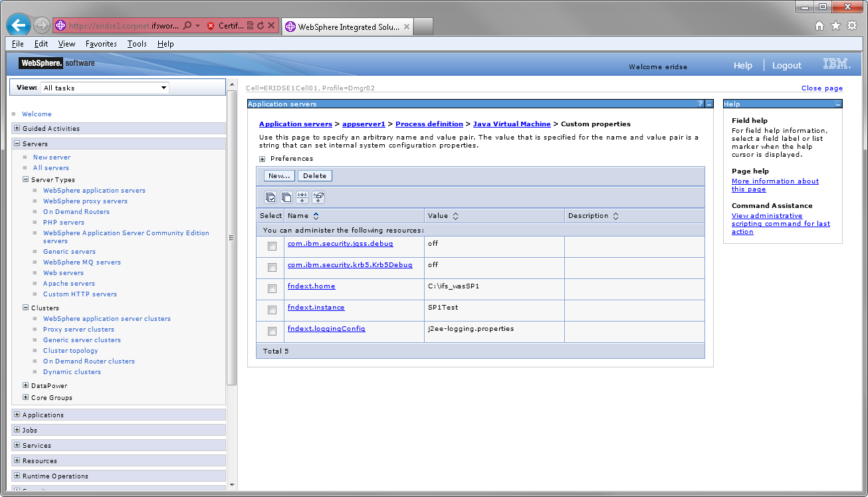The height and width of the screenshot is (497, 868).
Task: Open the Edit menu
Action: coord(41,44)
